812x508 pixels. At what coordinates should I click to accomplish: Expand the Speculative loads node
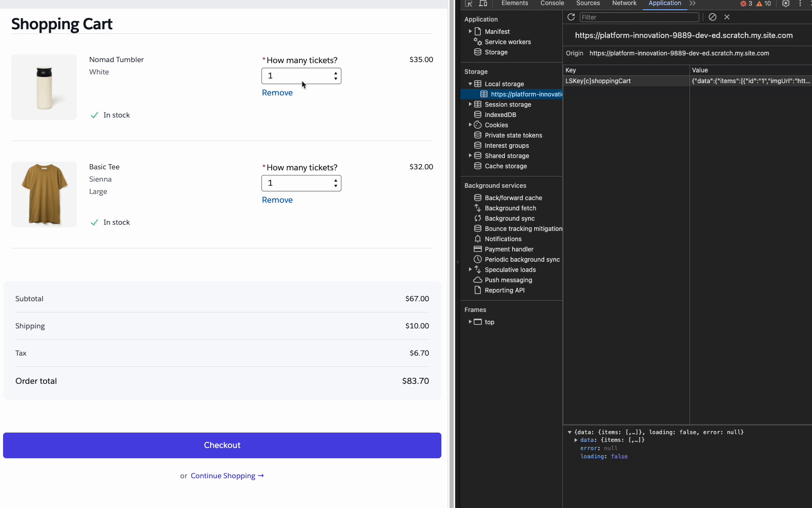(470, 269)
